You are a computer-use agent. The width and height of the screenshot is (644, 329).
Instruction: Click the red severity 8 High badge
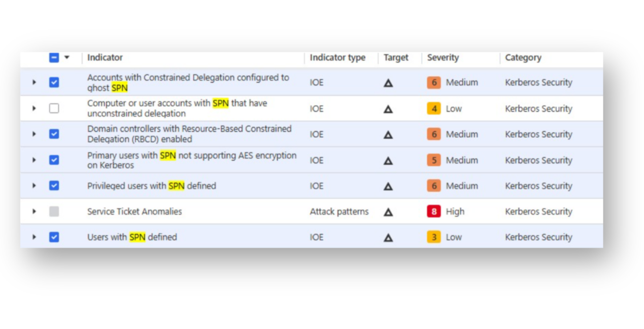click(x=434, y=211)
